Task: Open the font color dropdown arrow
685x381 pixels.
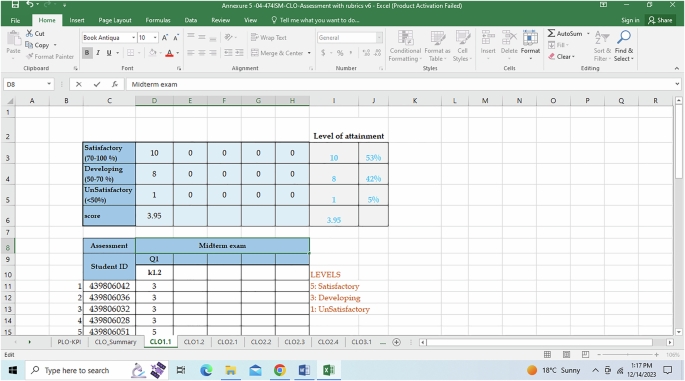Action: point(177,53)
